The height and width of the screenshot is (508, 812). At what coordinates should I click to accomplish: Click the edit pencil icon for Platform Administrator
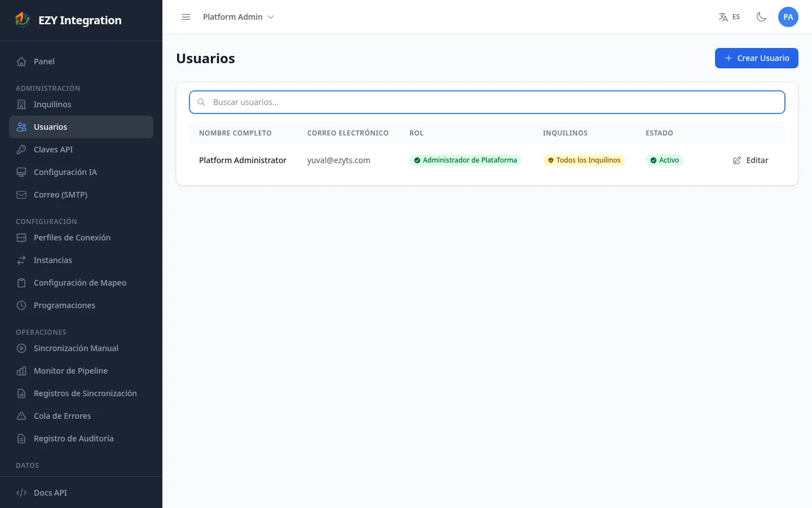pos(737,160)
